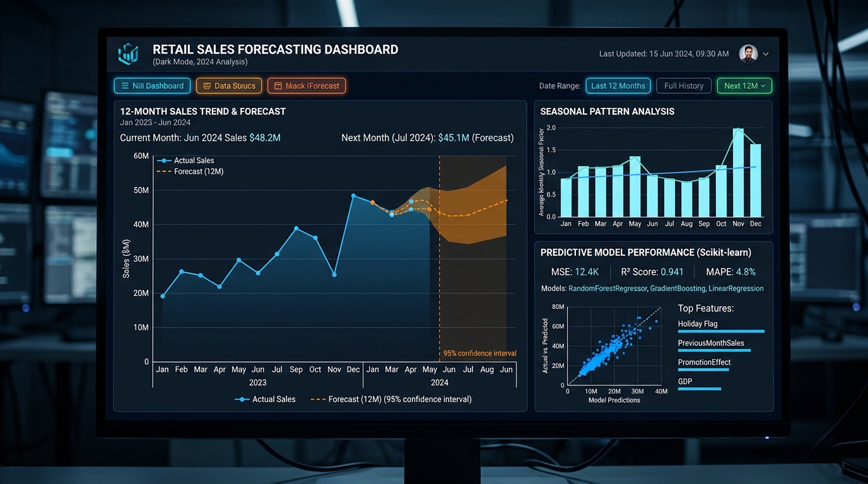Switch to the Nill Dashboard tab
This screenshot has width=868, height=484.
pos(152,86)
